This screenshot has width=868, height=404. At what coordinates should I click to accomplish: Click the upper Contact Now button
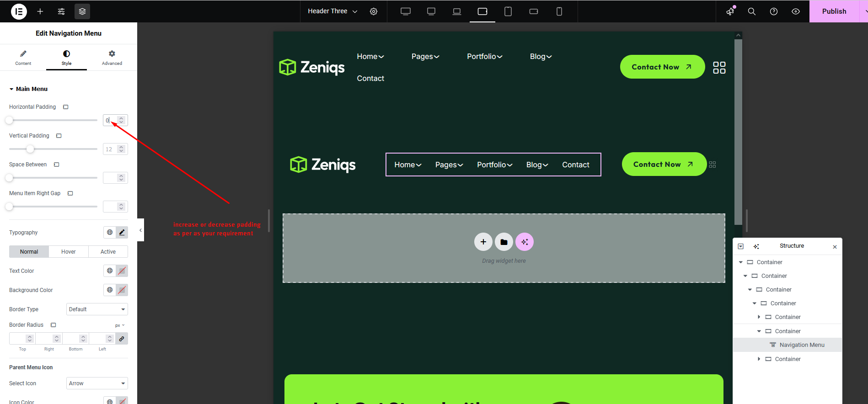pos(662,67)
